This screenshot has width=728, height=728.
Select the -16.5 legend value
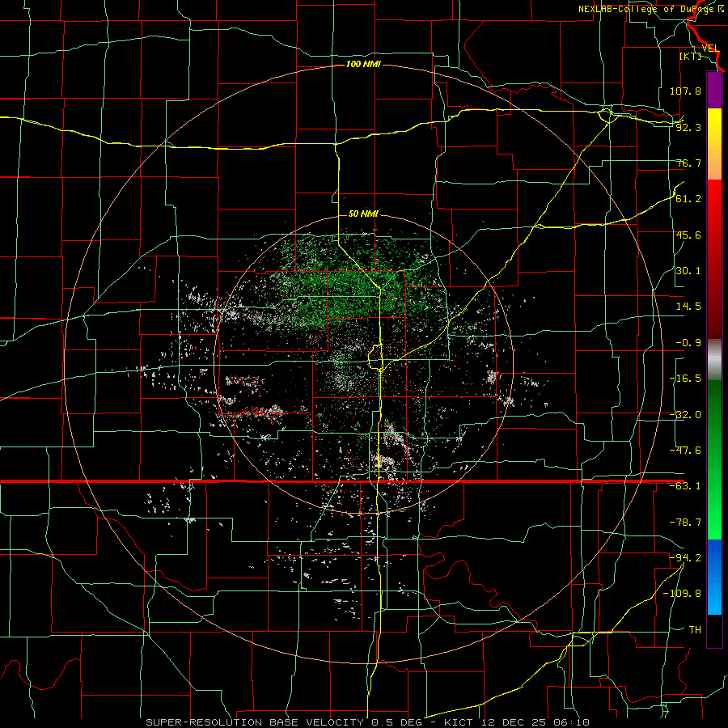pos(685,379)
